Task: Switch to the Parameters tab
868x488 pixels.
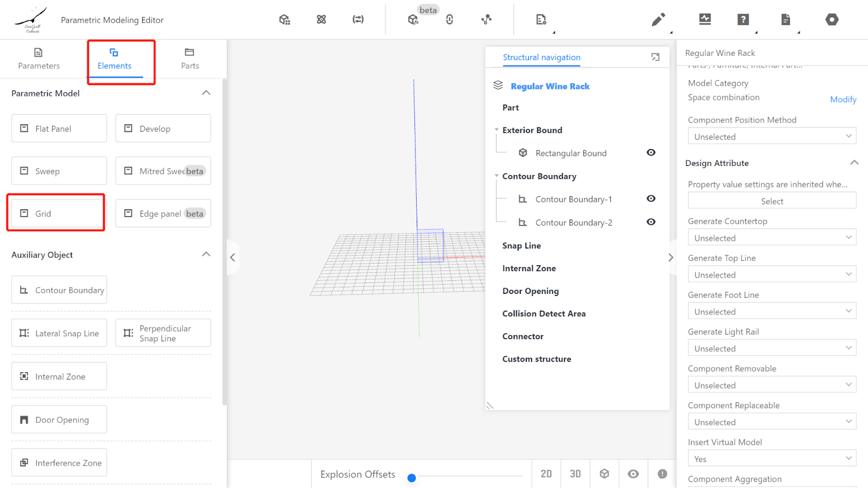Action: [39, 59]
